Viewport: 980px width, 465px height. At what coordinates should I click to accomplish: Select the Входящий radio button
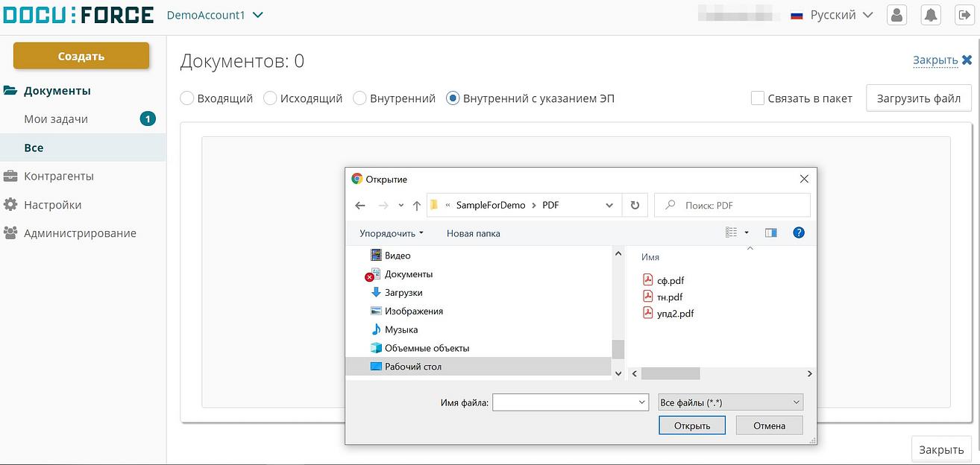tap(187, 98)
